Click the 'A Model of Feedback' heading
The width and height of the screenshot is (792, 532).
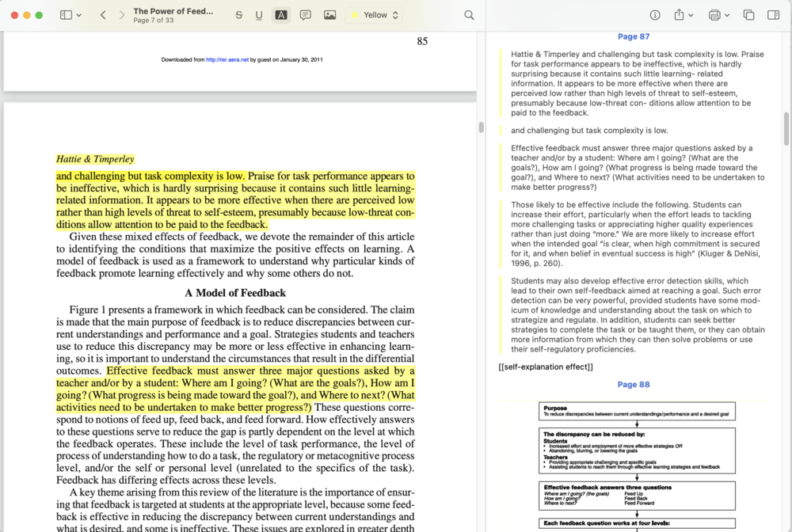235,293
